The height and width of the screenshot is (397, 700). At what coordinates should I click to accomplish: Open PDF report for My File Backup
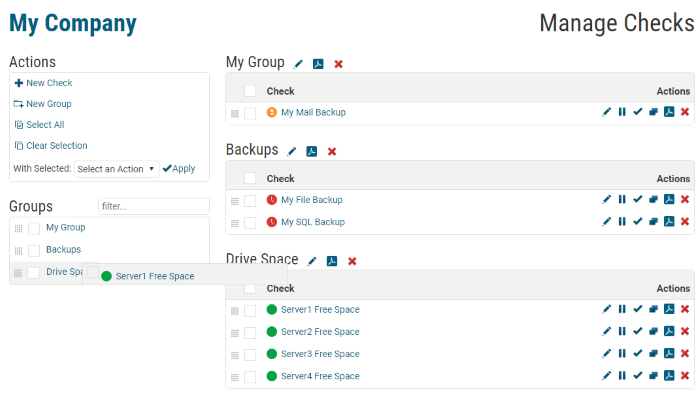coord(669,199)
